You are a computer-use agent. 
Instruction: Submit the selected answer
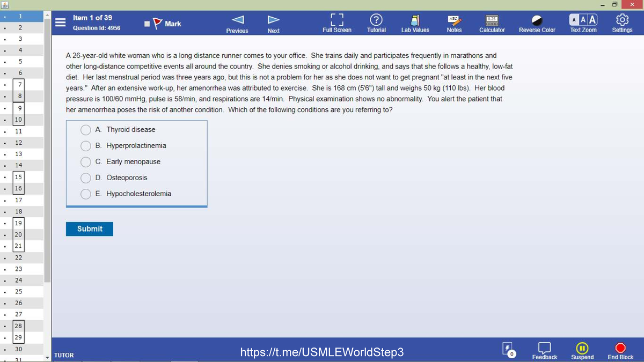tap(89, 228)
